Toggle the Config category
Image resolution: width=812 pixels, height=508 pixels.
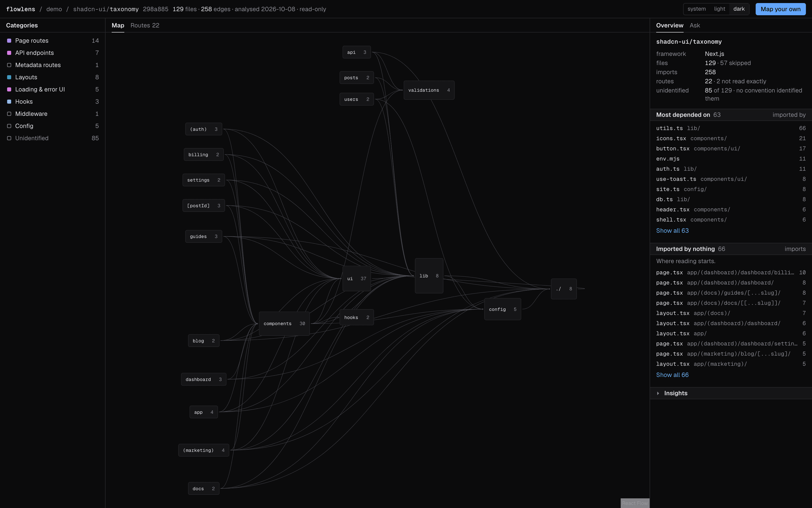coord(53,126)
